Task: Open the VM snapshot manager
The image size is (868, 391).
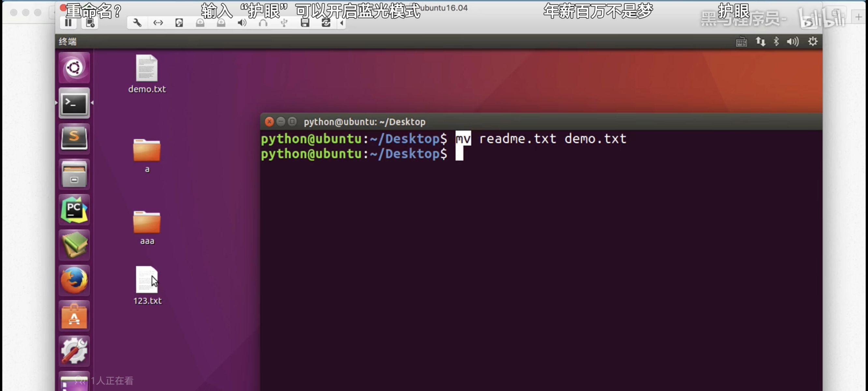Action: pos(90,23)
